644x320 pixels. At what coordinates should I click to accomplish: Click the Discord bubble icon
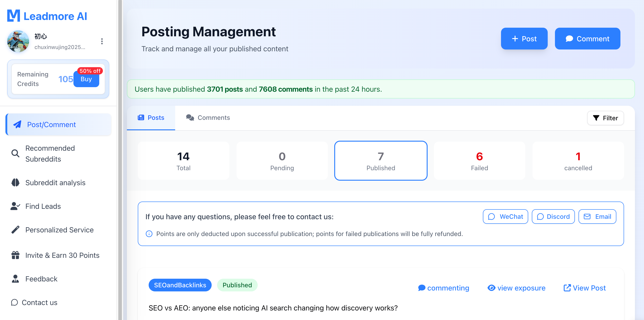click(x=540, y=217)
